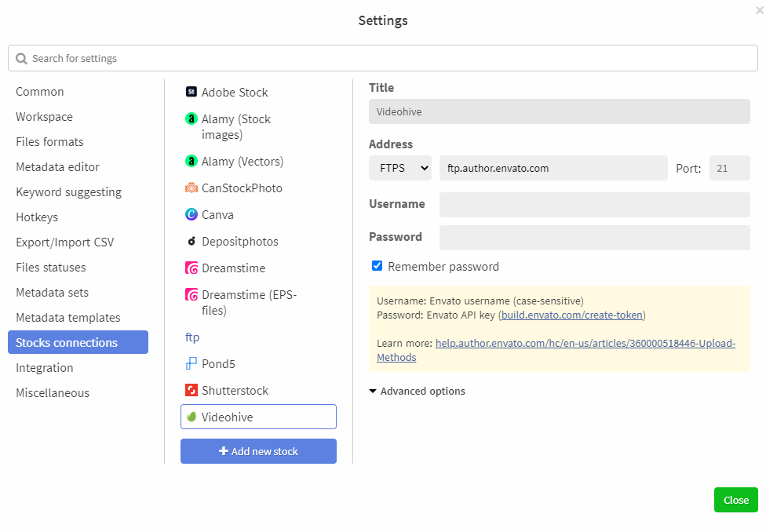
Task: Open the build.envato.com/create-token link
Action: pyautogui.click(x=572, y=315)
